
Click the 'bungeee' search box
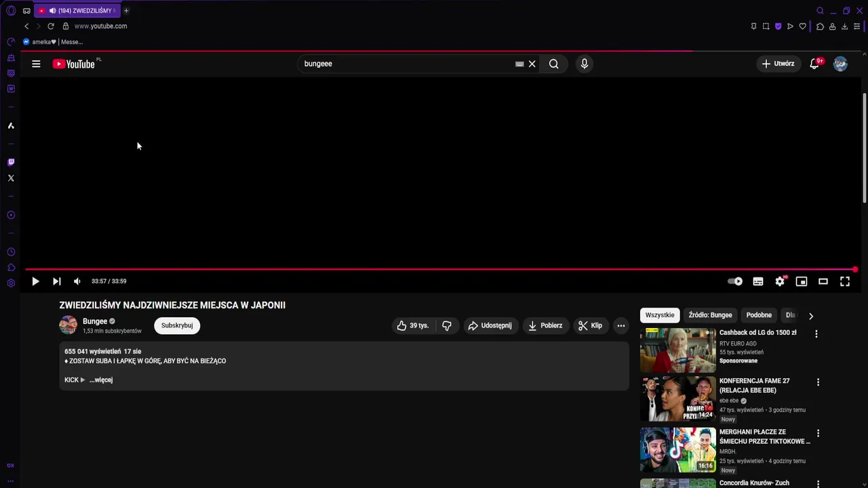407,64
